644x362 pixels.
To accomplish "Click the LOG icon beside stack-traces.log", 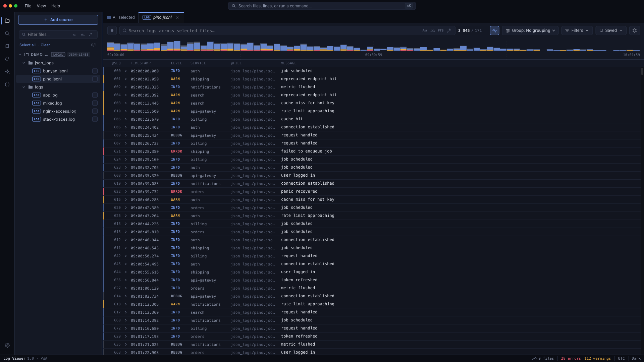I will (37, 119).
